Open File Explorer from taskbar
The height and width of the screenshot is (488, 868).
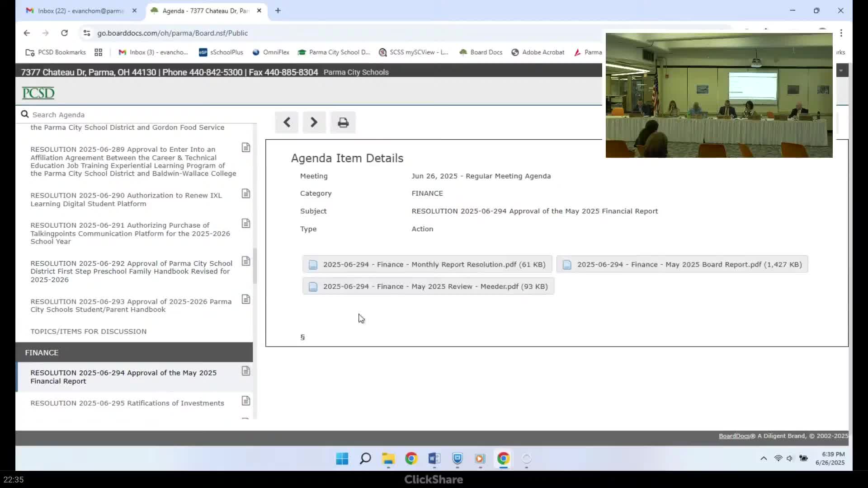tap(388, 459)
